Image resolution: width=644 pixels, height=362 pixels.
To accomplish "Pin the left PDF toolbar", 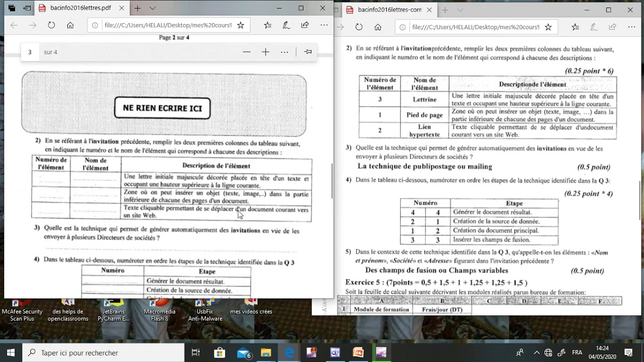I will pyautogui.click(x=308, y=52).
